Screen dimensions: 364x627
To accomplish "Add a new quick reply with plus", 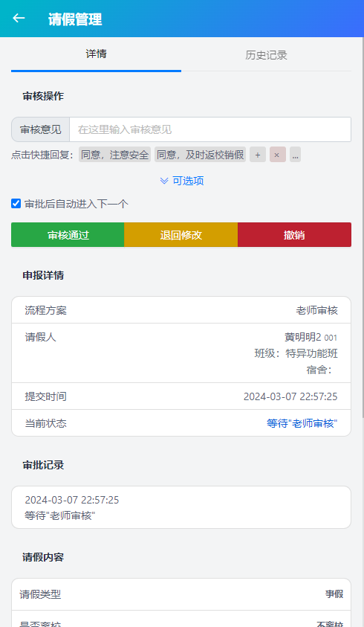I will pyautogui.click(x=258, y=155).
